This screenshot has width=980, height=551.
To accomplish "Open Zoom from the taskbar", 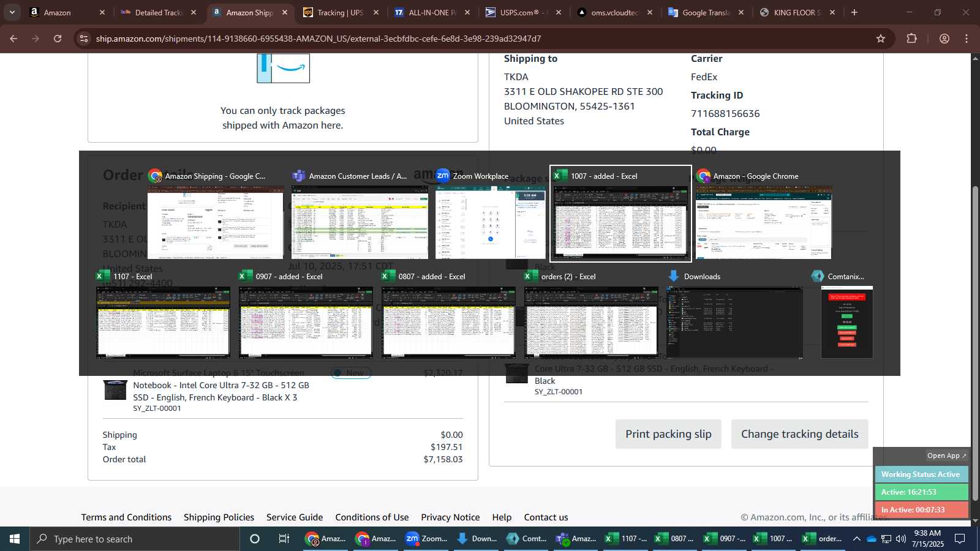I will [427, 539].
